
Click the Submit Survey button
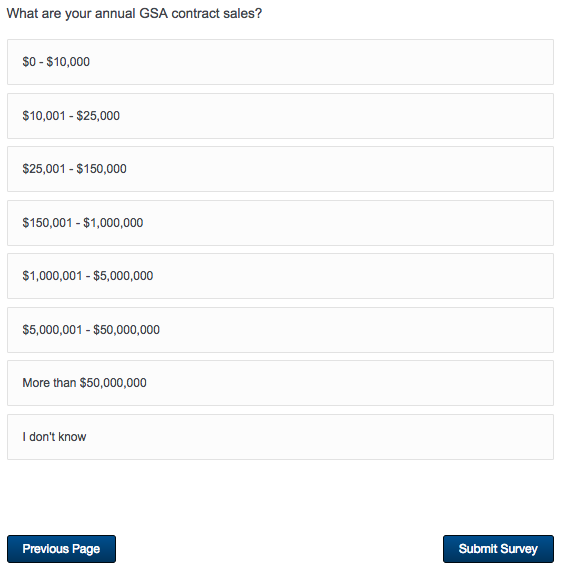[x=499, y=549]
